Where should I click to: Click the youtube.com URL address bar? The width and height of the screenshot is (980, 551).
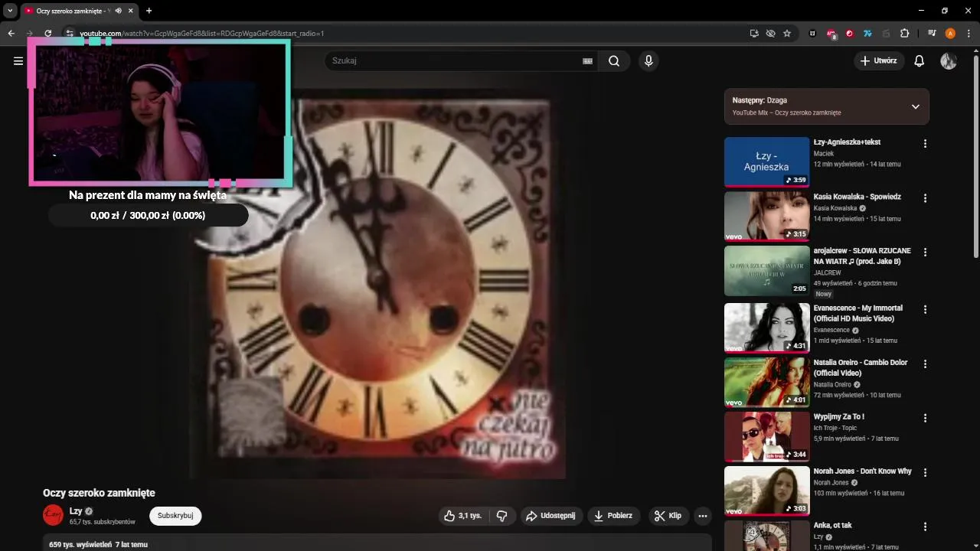tap(202, 34)
